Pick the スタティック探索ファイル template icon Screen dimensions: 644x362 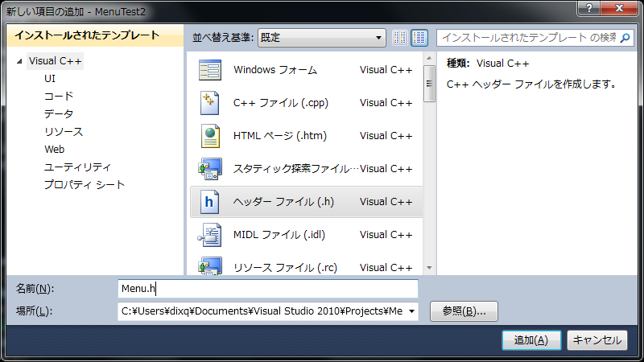[209, 169]
